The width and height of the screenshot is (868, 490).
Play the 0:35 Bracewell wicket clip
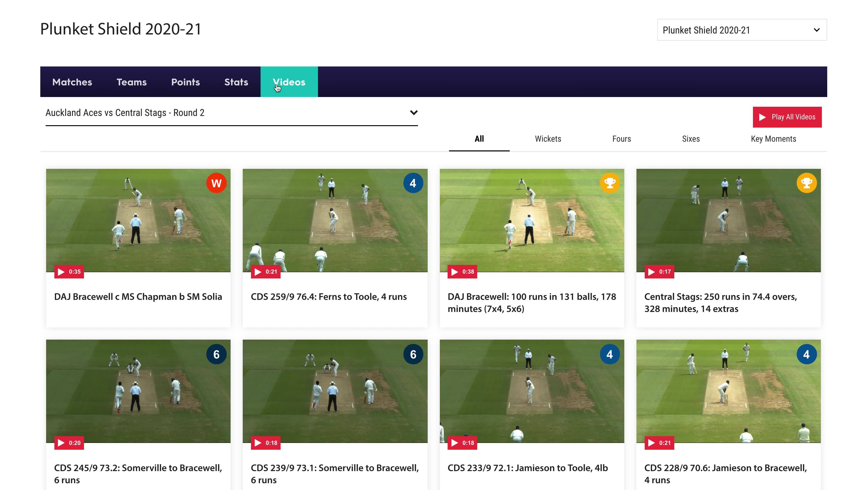[69, 272]
